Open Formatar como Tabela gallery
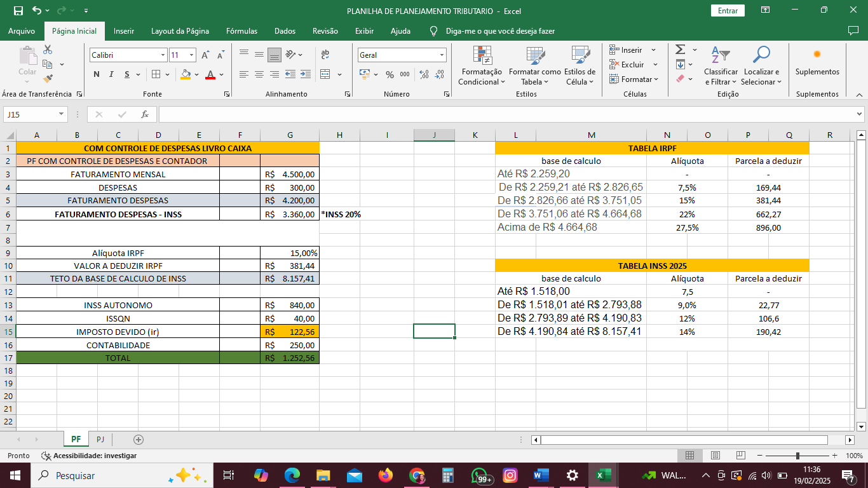 click(534, 66)
